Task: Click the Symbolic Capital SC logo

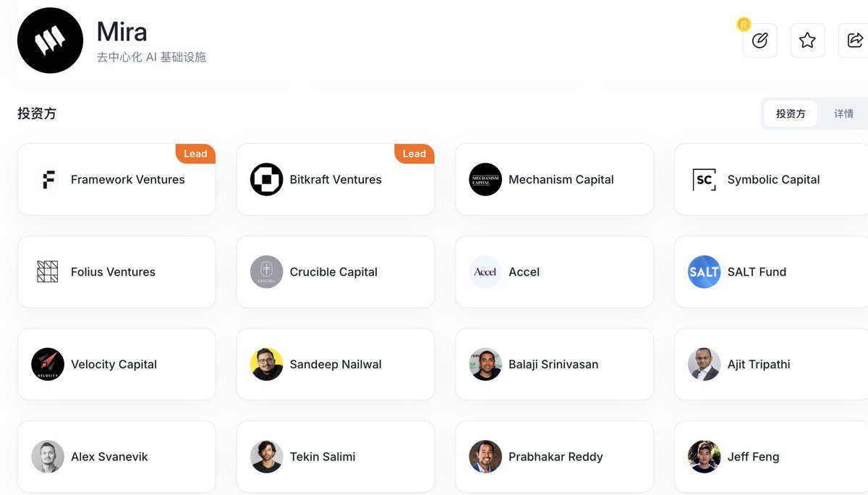Action: pyautogui.click(x=704, y=179)
